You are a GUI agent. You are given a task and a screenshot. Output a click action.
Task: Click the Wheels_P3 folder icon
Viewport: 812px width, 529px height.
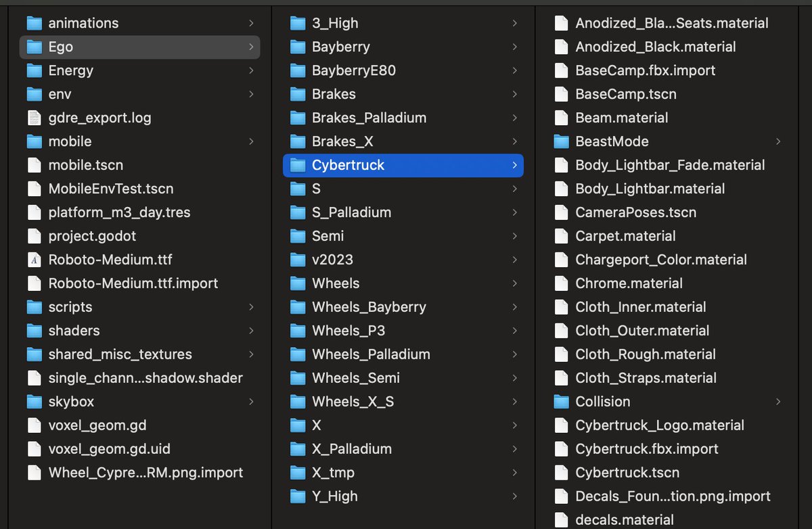point(298,331)
